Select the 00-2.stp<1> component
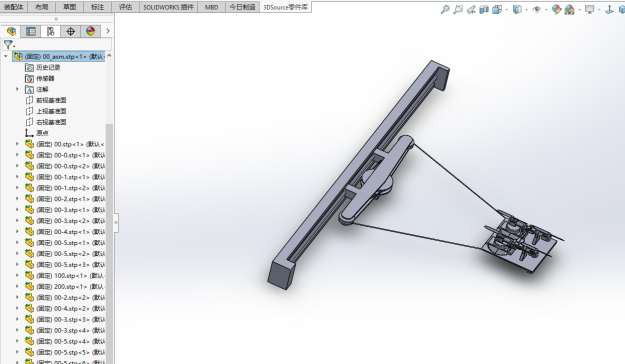 click(65, 199)
